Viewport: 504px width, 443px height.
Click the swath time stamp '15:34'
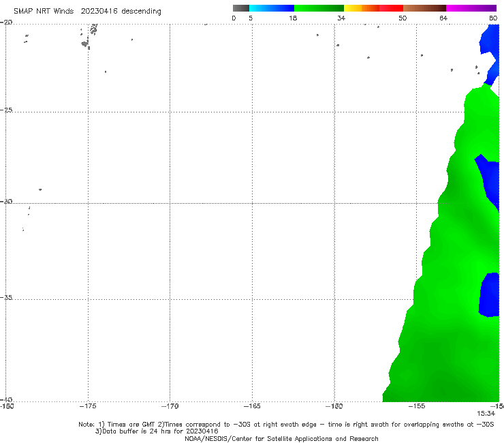point(486,414)
